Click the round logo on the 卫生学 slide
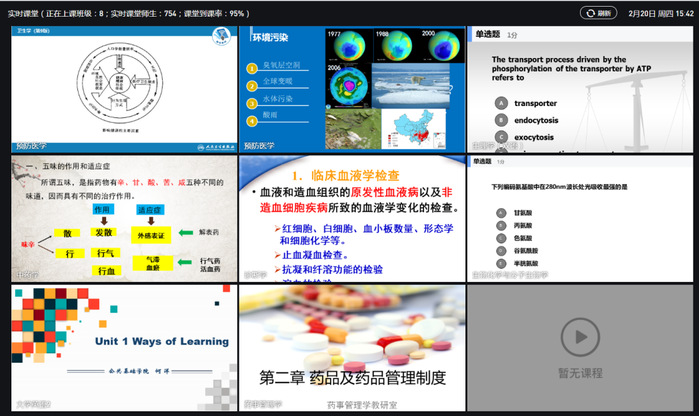Image resolution: width=699 pixels, height=416 pixels. click(x=221, y=36)
